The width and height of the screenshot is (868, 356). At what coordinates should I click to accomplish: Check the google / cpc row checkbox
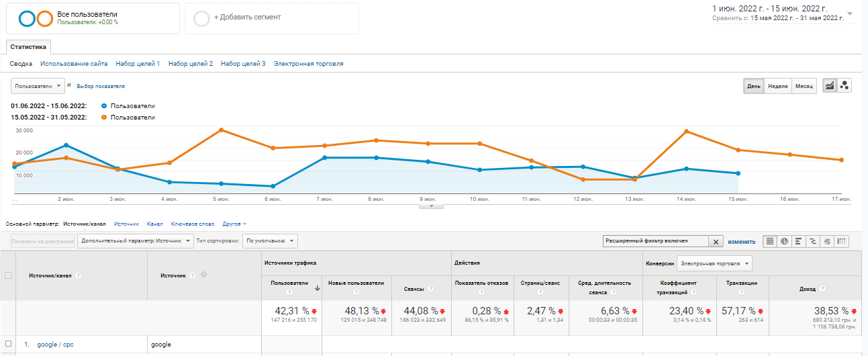8,344
